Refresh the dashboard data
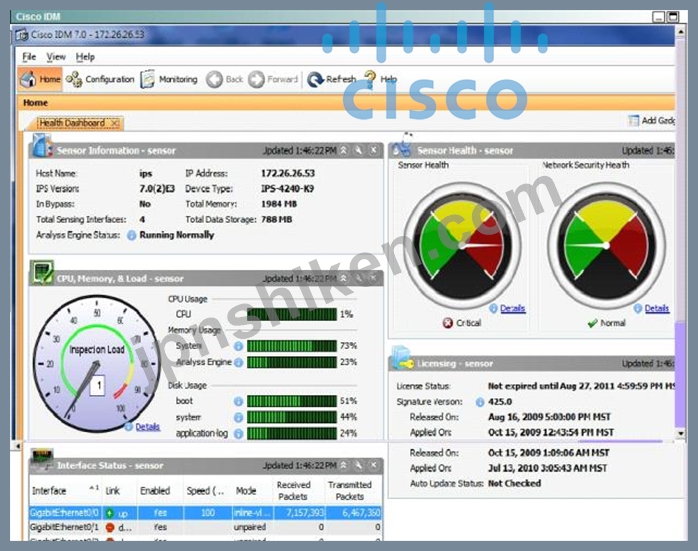The image size is (698, 551). click(x=332, y=79)
